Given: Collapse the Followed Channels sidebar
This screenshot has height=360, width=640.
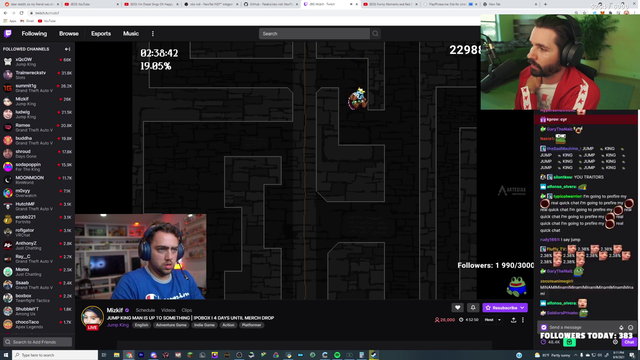Looking at the screenshot, I should point(67,49).
